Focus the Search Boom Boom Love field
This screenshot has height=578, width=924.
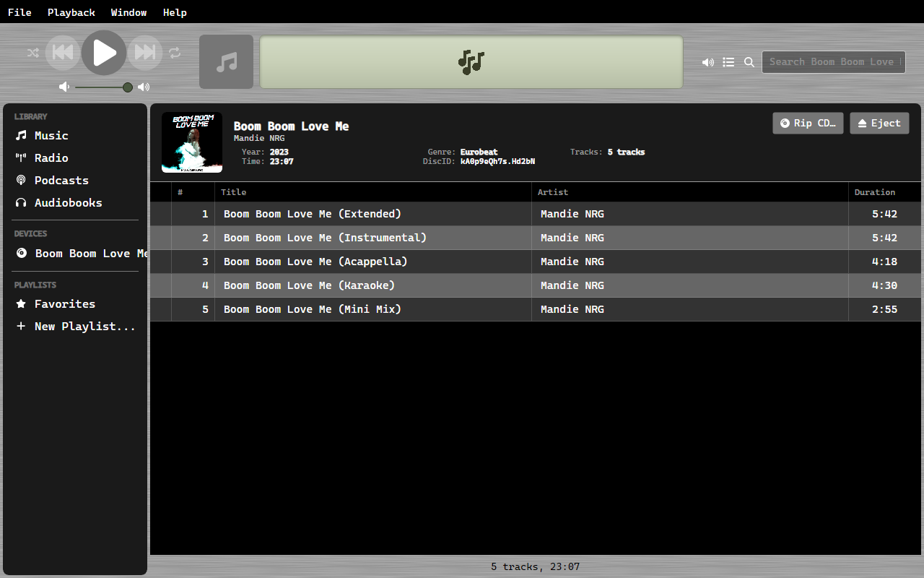(834, 62)
